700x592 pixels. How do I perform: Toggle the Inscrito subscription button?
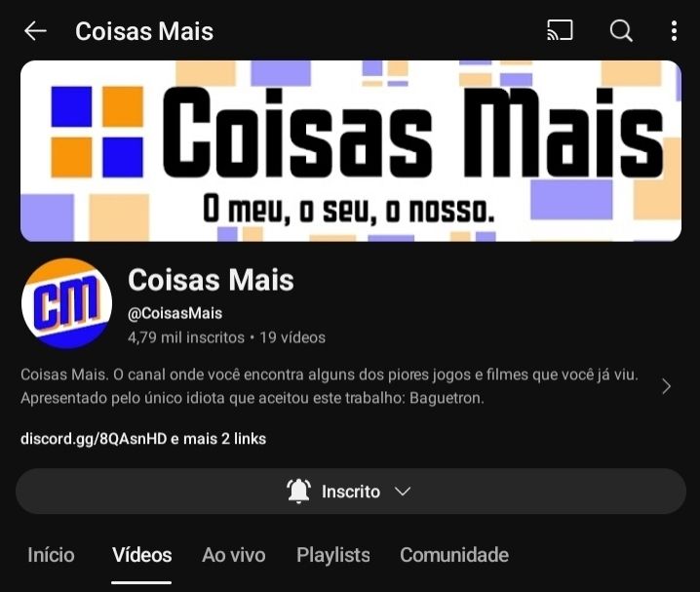click(x=350, y=492)
